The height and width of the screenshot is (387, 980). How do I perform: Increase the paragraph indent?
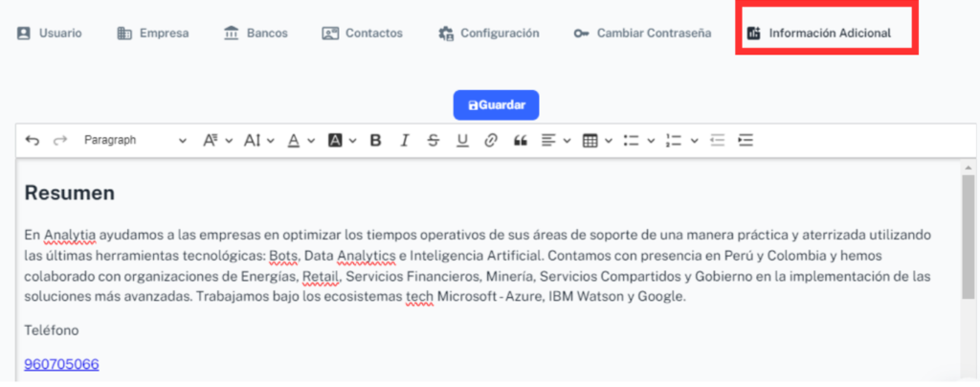pyautogui.click(x=746, y=141)
